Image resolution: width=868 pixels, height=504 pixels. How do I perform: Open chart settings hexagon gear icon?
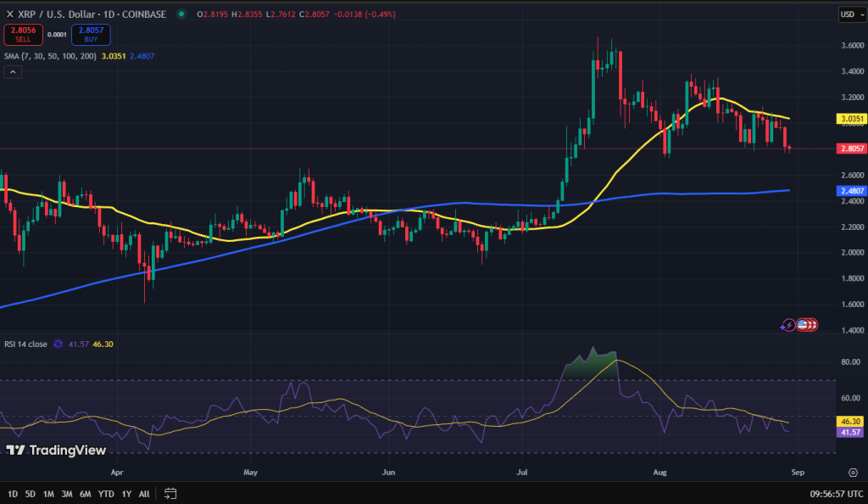[x=853, y=473]
